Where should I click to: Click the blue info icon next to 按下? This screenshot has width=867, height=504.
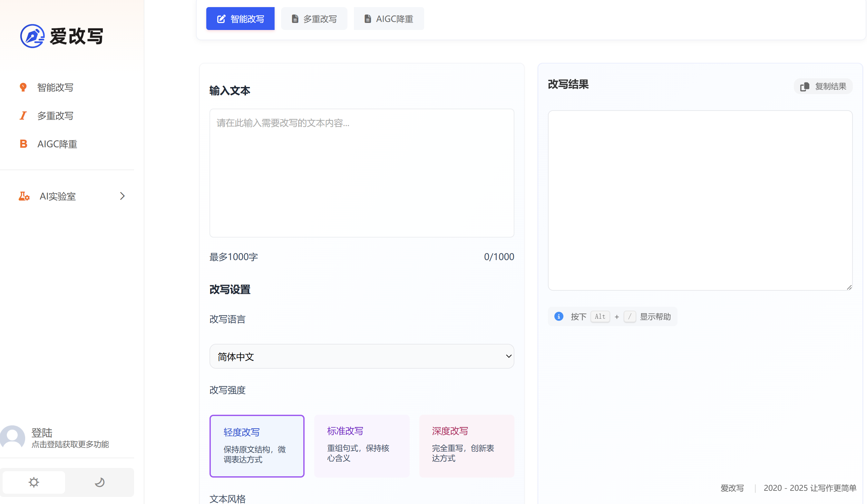point(559,316)
